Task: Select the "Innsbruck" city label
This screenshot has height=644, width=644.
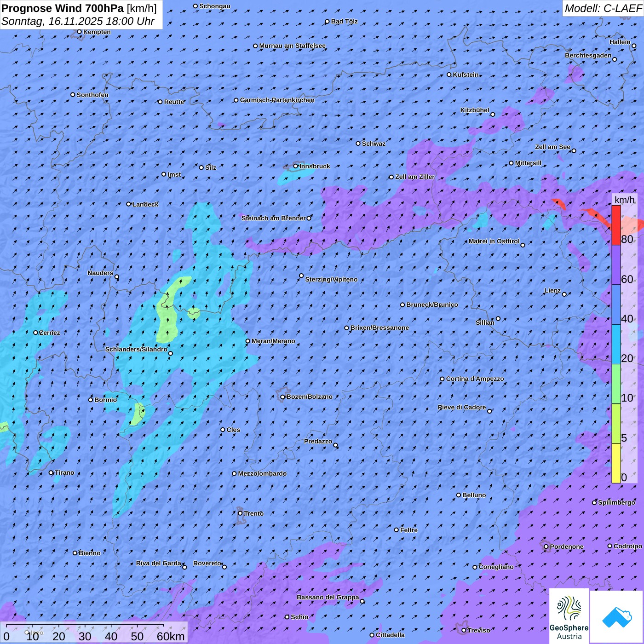Action: (315, 166)
